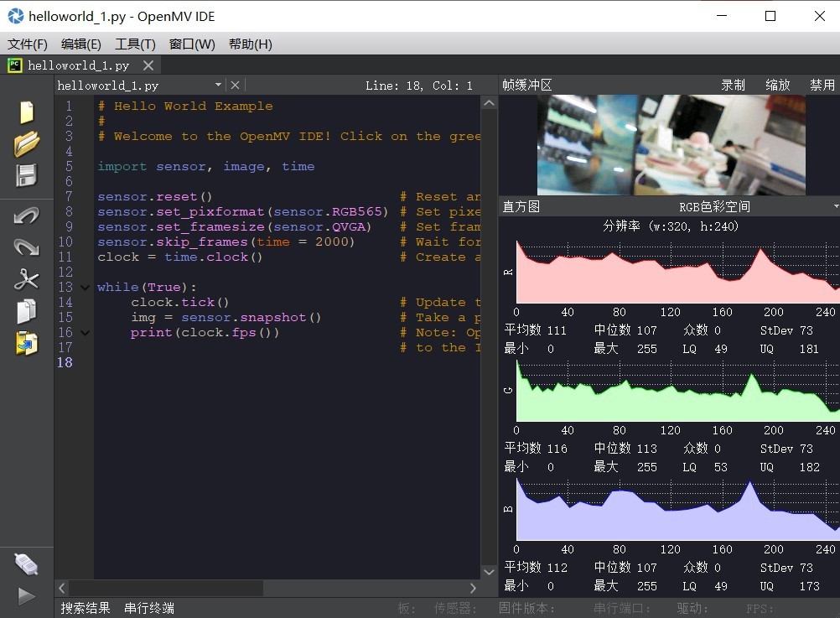
Task: Cut selection using the scissors icon
Action: point(26,279)
